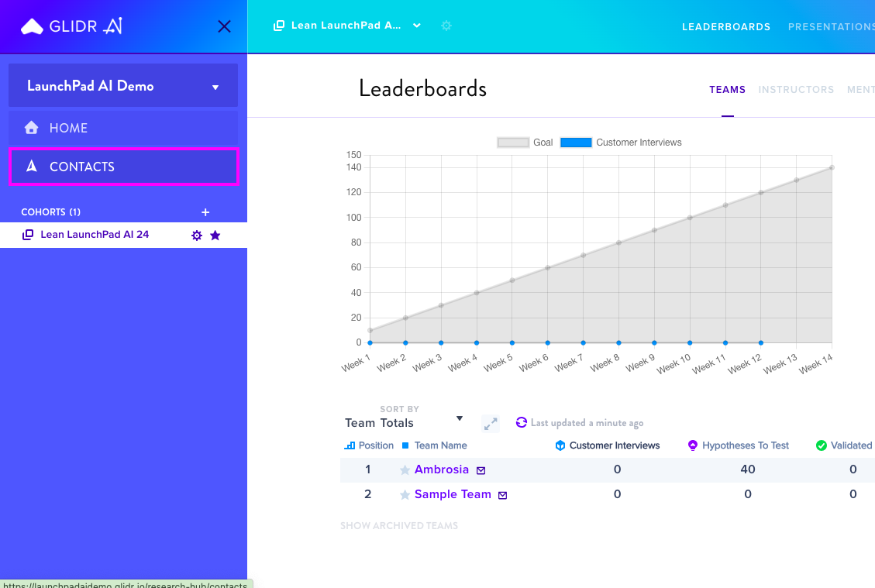Screen dimensions: 875x588
Task: Toggle the star beside Ambrosia team
Action: [405, 470]
